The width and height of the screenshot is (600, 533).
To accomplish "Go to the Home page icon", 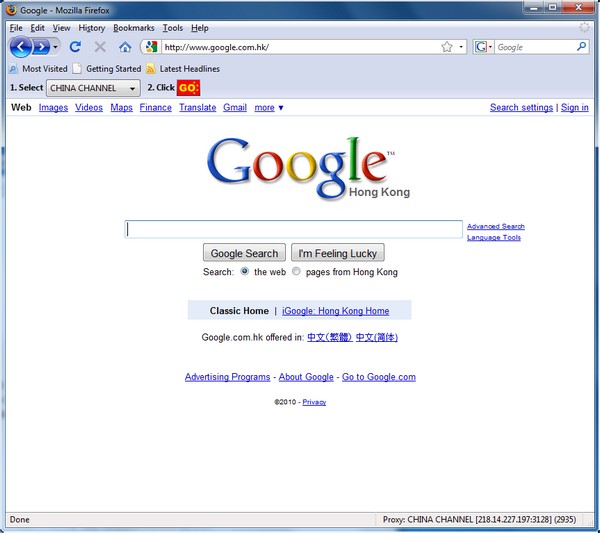I will point(125,47).
